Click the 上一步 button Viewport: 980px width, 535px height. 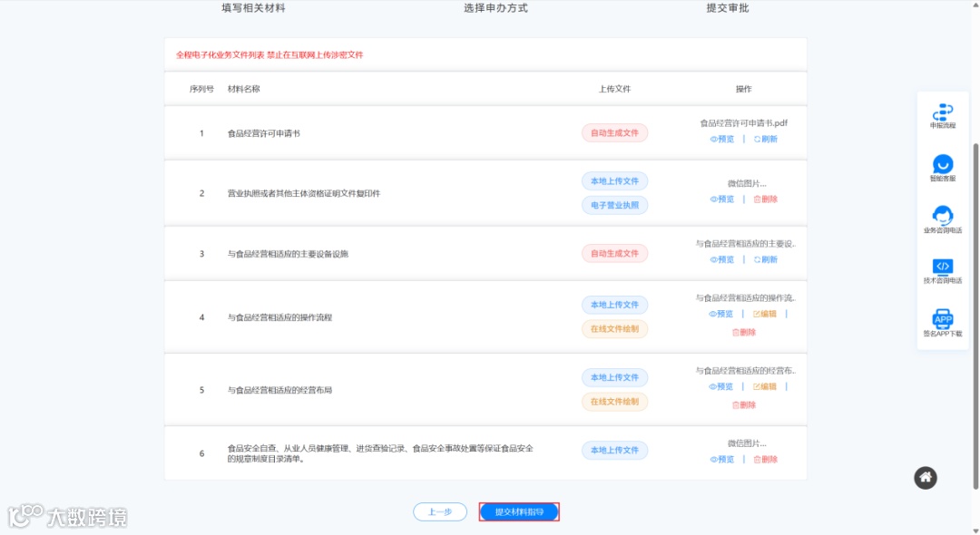coord(439,511)
